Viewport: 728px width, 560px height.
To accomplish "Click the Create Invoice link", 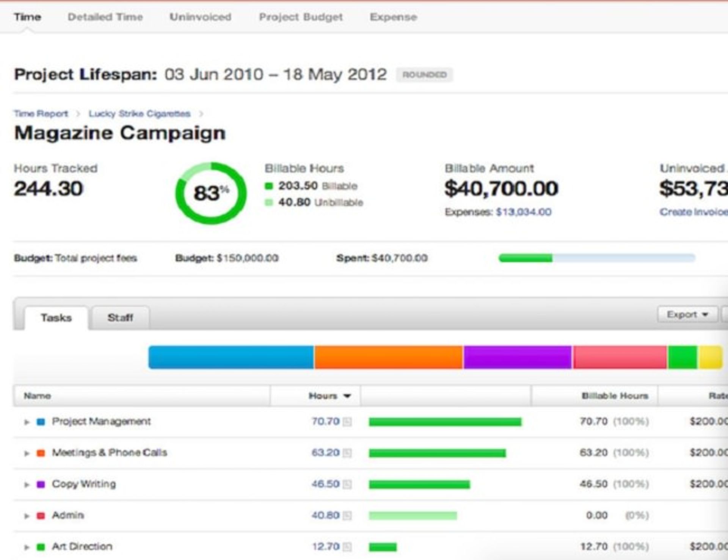I will point(693,212).
